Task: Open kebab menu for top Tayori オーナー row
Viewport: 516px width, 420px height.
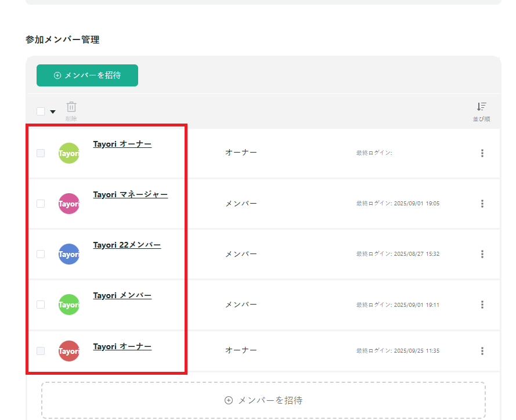Action: point(482,153)
